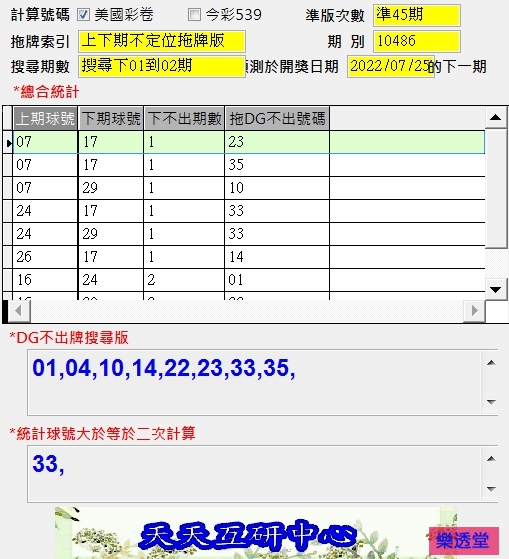Click the 拖DG不出號碼 column header
Image resolution: width=509 pixels, height=559 pixels.
pyautogui.click(x=277, y=118)
